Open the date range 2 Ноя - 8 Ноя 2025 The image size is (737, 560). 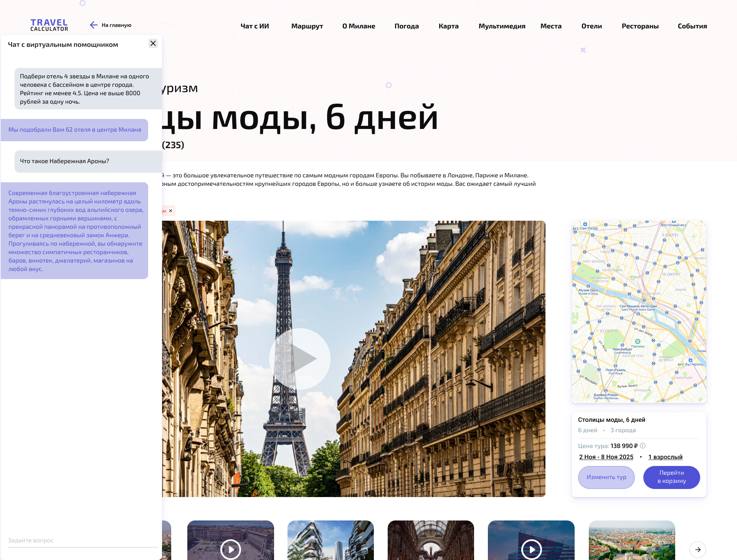(x=606, y=457)
